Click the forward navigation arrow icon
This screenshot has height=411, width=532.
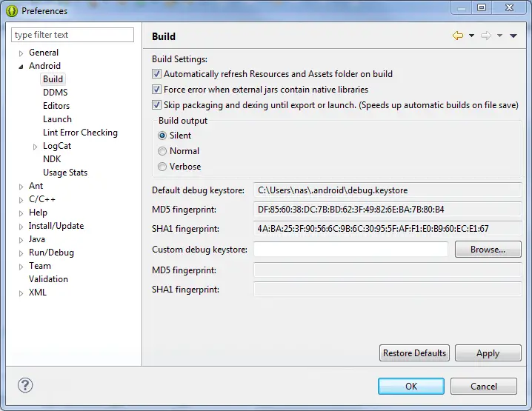click(486, 36)
